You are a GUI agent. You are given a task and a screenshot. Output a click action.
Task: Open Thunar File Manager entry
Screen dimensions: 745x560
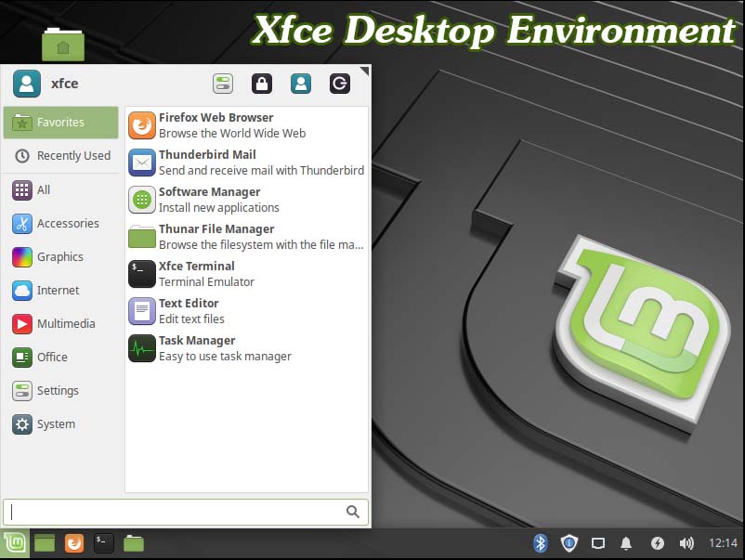pos(246,237)
